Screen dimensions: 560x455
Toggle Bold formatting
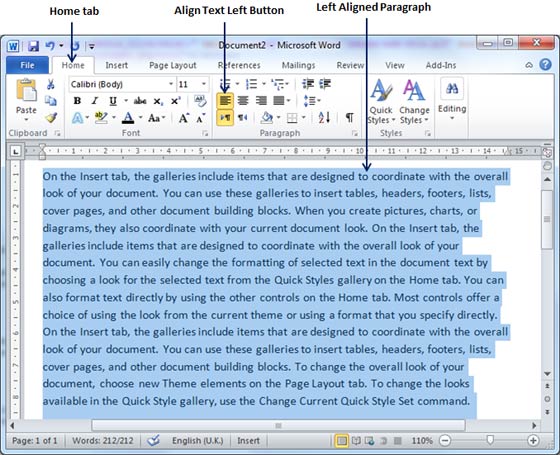point(77,101)
